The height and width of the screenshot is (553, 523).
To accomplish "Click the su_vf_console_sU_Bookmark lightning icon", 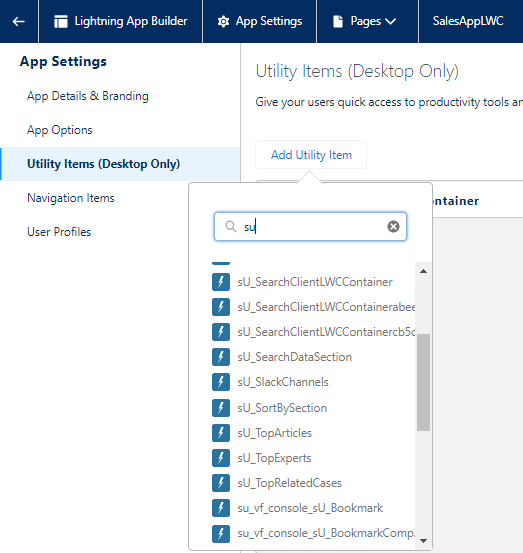I will (221, 508).
